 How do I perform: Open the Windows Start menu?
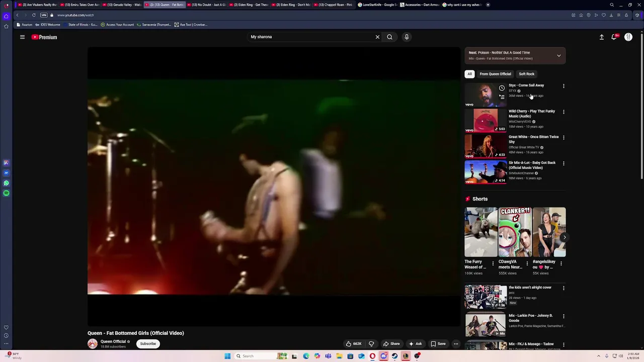(227, 356)
